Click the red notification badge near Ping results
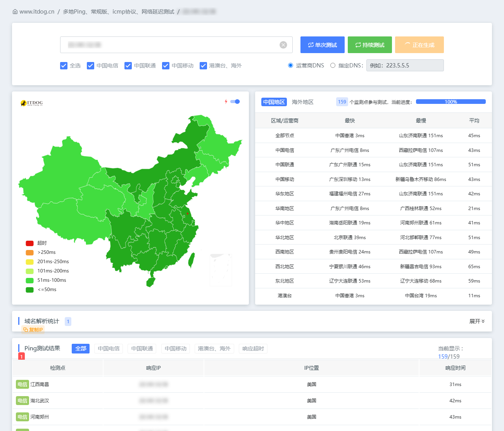 point(21,356)
